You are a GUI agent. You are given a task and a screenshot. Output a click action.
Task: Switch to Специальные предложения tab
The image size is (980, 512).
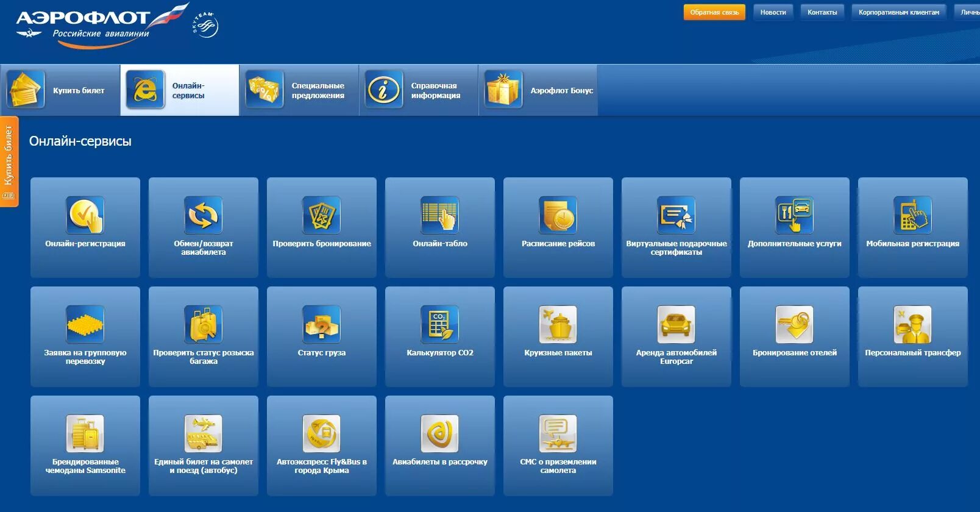click(x=299, y=90)
